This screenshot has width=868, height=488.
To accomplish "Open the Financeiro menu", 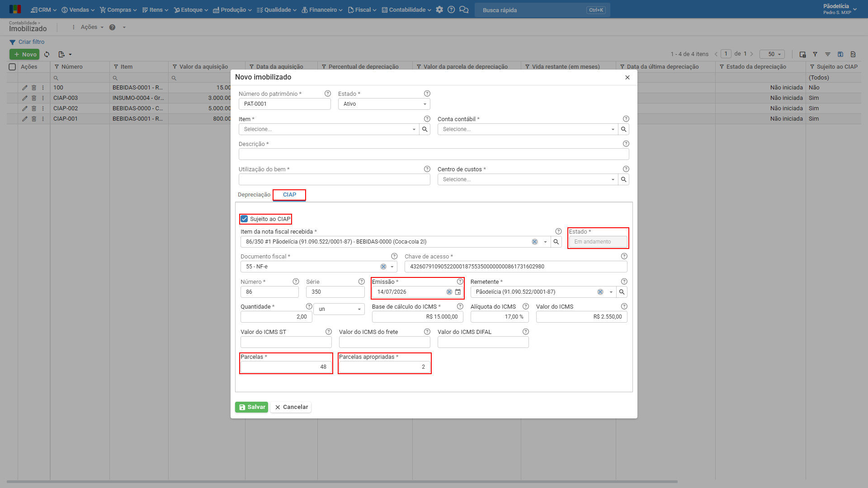I will point(322,9).
